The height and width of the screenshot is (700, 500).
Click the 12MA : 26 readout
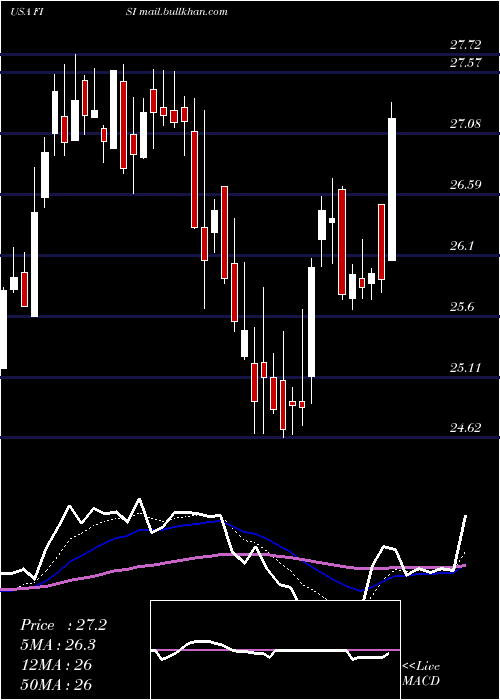[56, 665]
